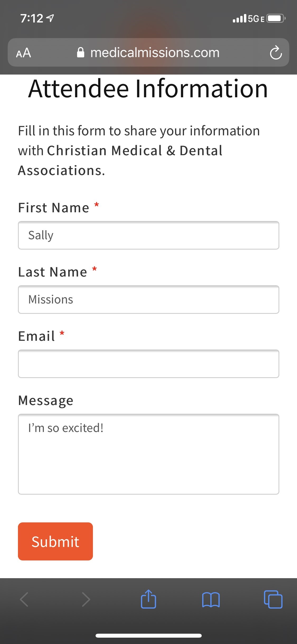
Task: Go forward with the right chevron
Action: point(86,599)
